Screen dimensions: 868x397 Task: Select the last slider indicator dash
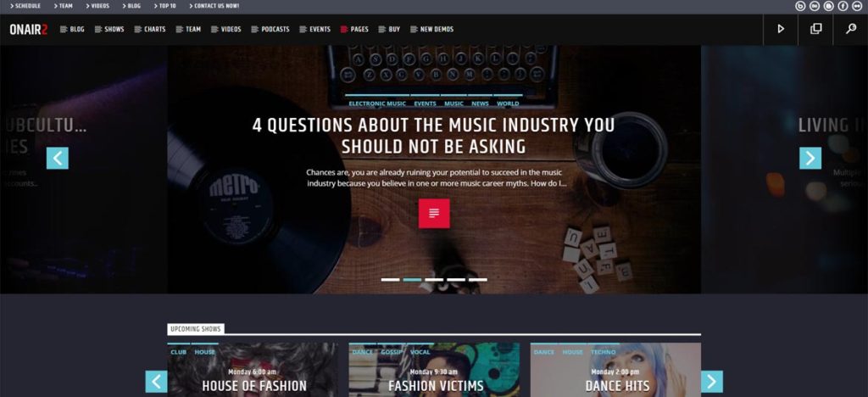[x=478, y=280]
